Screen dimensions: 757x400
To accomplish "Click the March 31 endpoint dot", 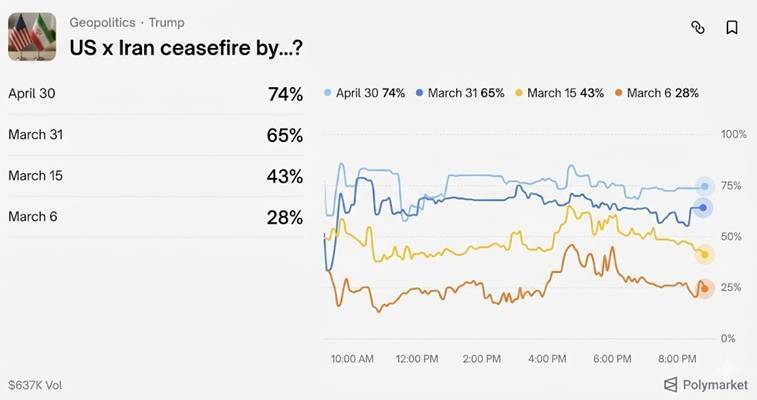I will click(704, 208).
